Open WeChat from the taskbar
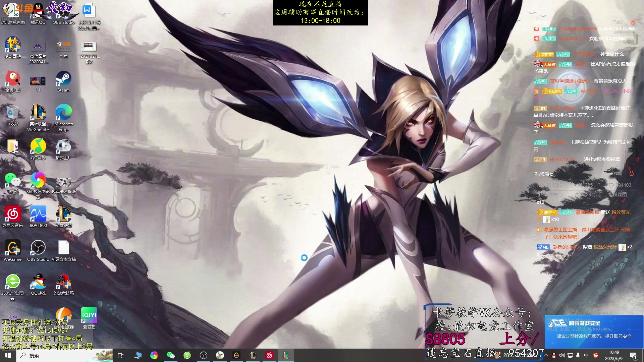644x362 pixels. click(x=171, y=355)
